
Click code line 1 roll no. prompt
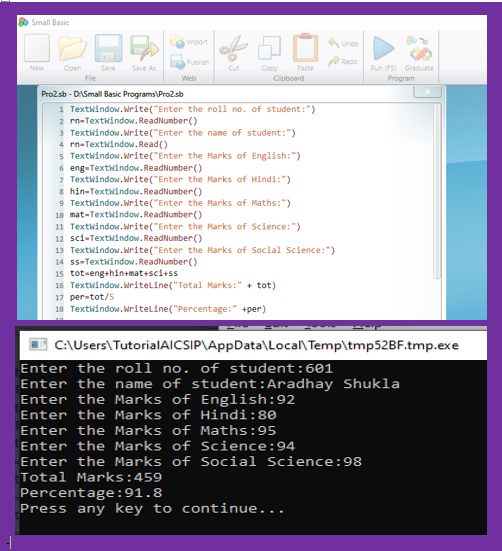tap(193, 109)
